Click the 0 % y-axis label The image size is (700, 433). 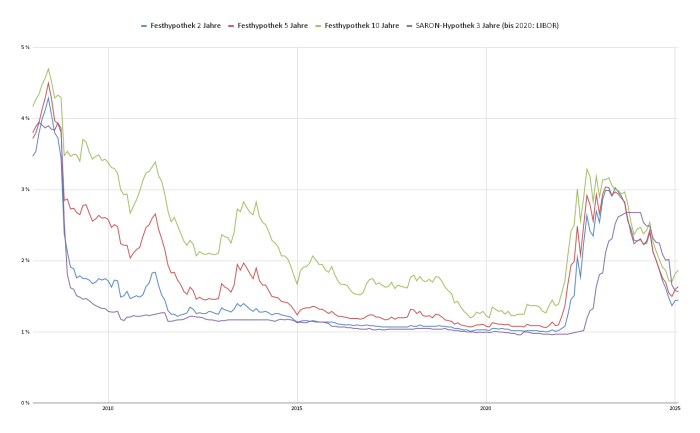coord(25,403)
